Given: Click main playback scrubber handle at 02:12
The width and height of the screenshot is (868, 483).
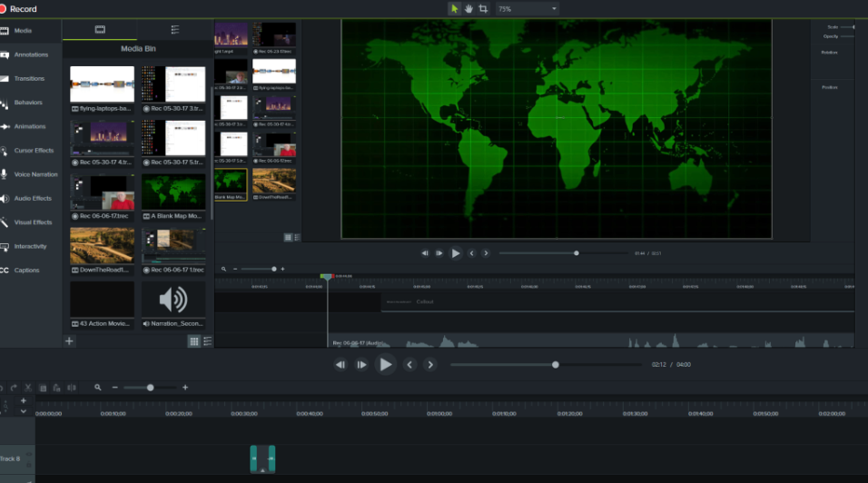Looking at the screenshot, I should coord(556,365).
